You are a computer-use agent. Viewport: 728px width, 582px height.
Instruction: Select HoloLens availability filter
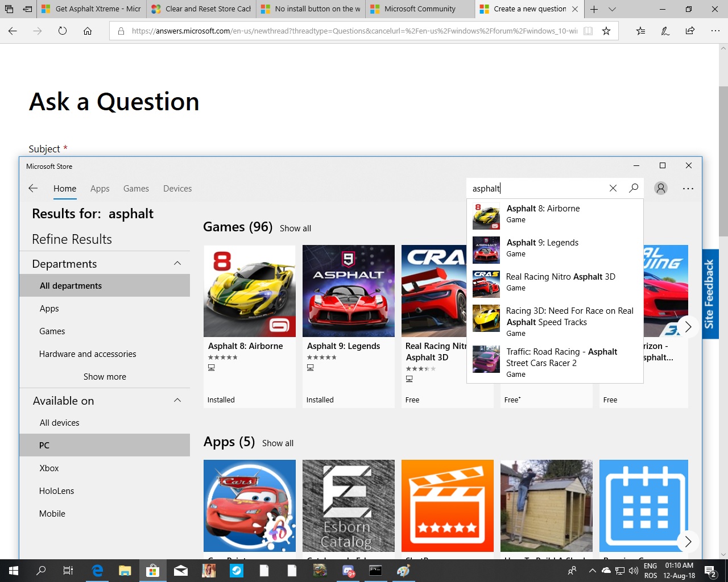105,491
